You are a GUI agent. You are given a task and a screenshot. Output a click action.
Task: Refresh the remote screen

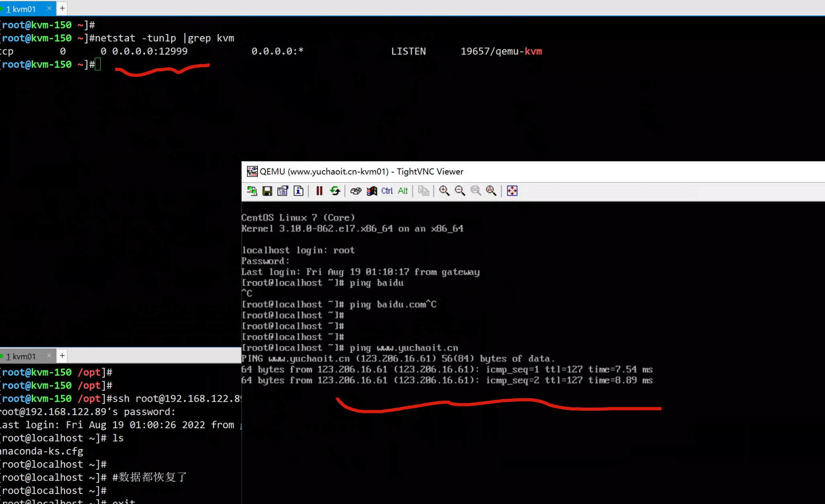click(x=335, y=191)
